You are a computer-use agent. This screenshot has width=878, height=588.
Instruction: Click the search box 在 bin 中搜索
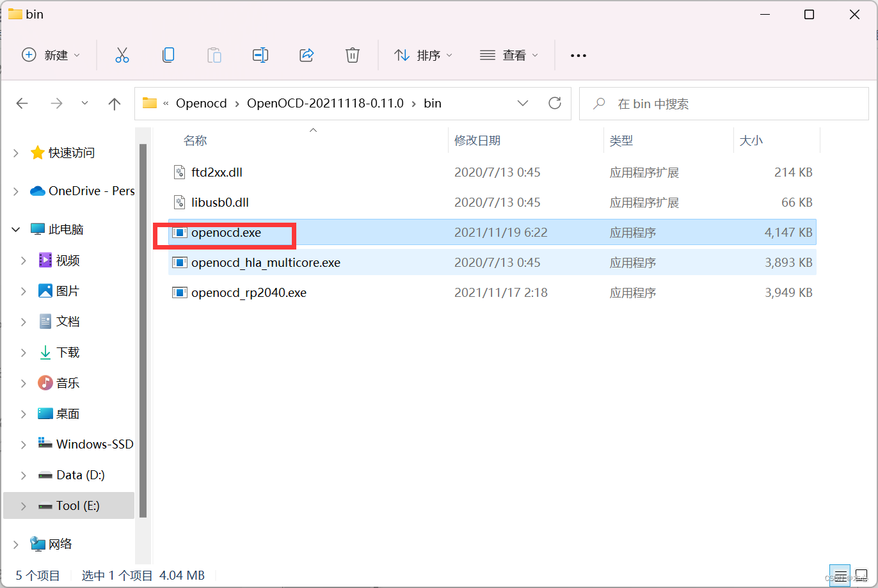[x=724, y=104]
